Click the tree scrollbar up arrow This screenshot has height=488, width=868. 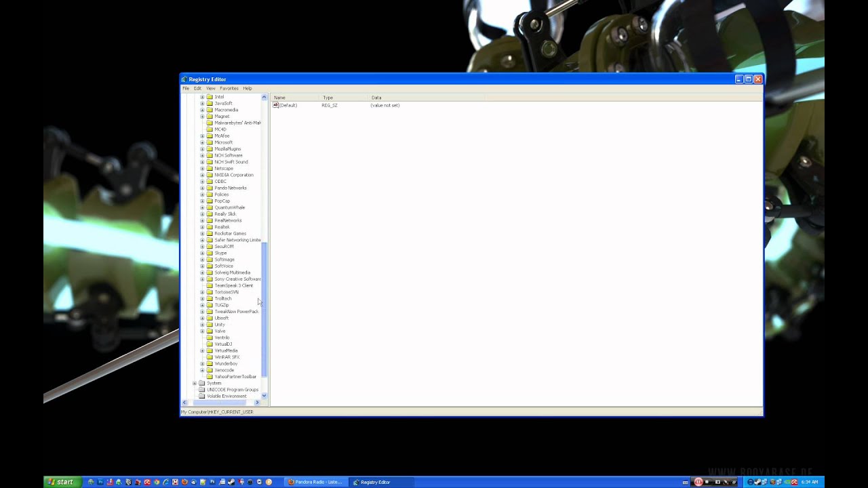[264, 98]
